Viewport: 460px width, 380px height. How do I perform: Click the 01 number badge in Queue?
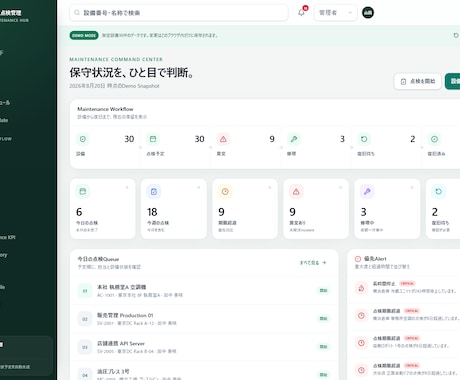[85, 291]
